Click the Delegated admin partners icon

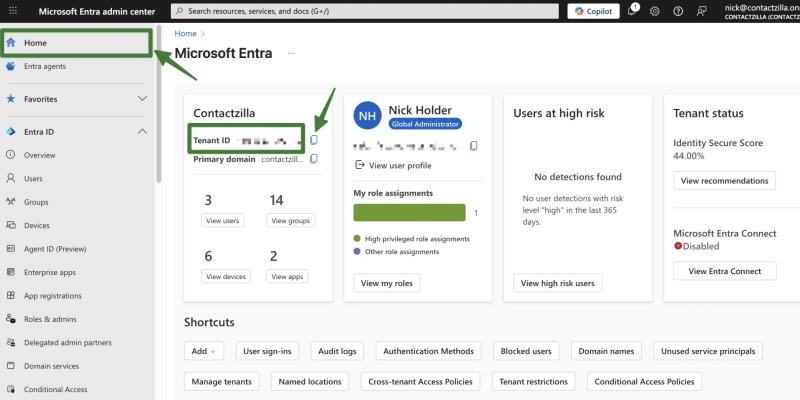click(11, 342)
